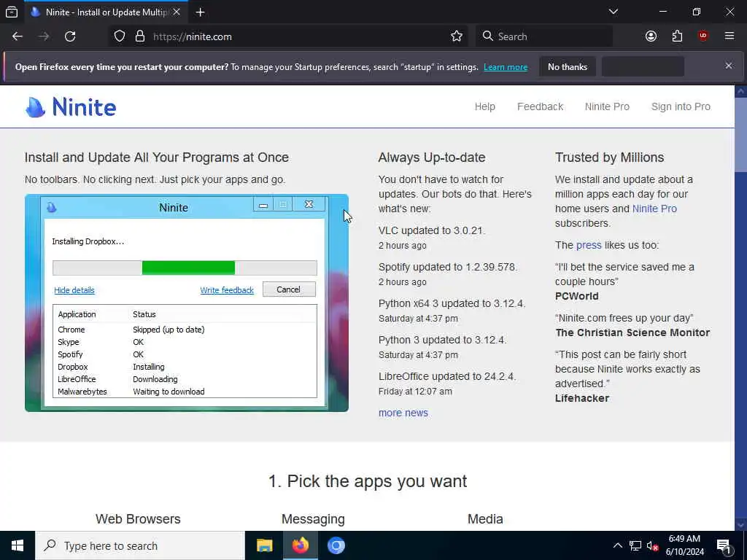
Task: Open the Help page link
Action: (485, 106)
